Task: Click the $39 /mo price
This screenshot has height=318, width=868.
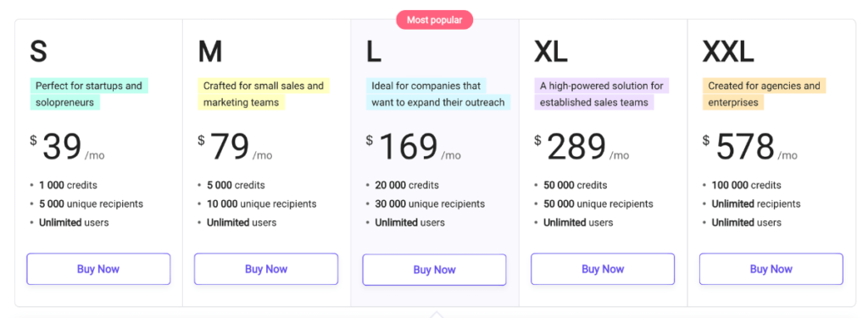Action: pos(67,148)
